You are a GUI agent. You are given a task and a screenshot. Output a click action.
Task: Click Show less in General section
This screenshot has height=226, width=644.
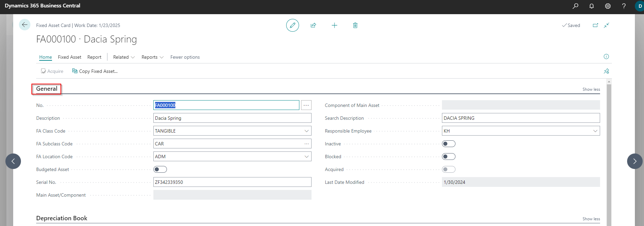(x=591, y=89)
